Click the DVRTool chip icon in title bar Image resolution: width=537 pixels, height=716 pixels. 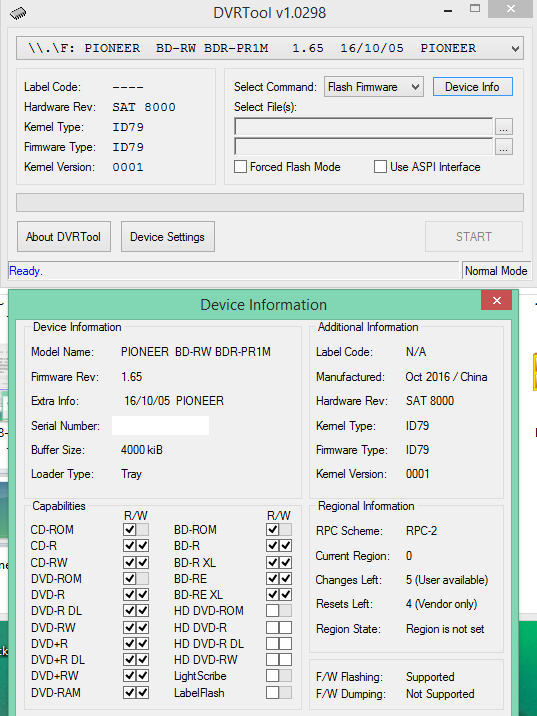coord(18,13)
